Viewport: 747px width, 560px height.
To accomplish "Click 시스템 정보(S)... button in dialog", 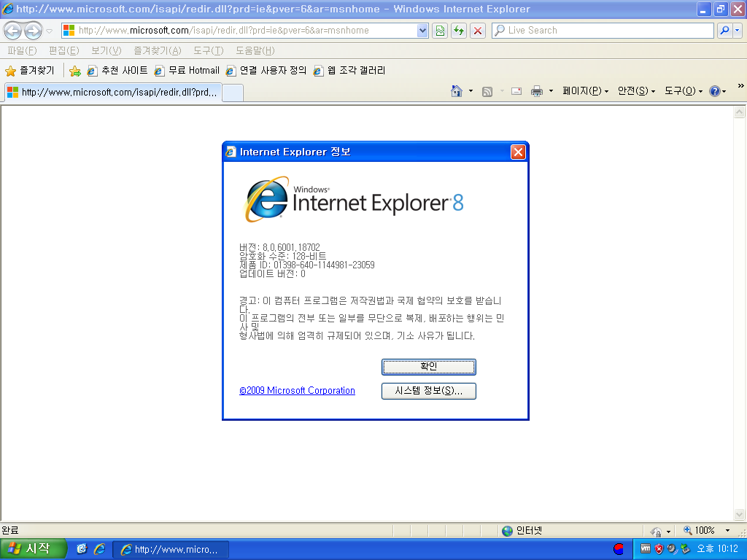I will (x=429, y=391).
